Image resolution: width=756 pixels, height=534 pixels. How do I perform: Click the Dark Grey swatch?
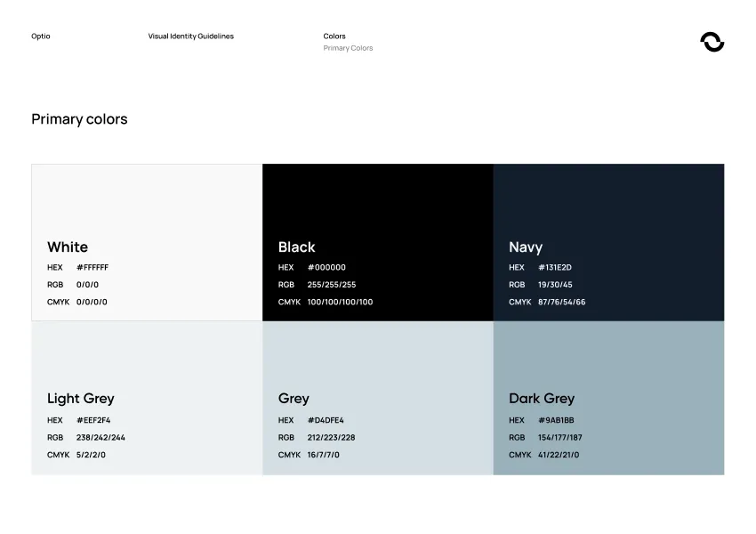608,356
